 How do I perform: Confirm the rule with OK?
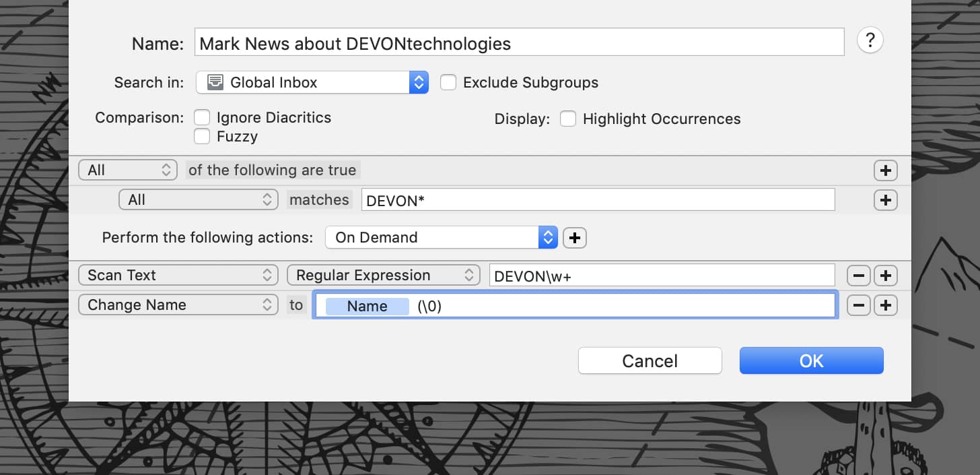[811, 361]
